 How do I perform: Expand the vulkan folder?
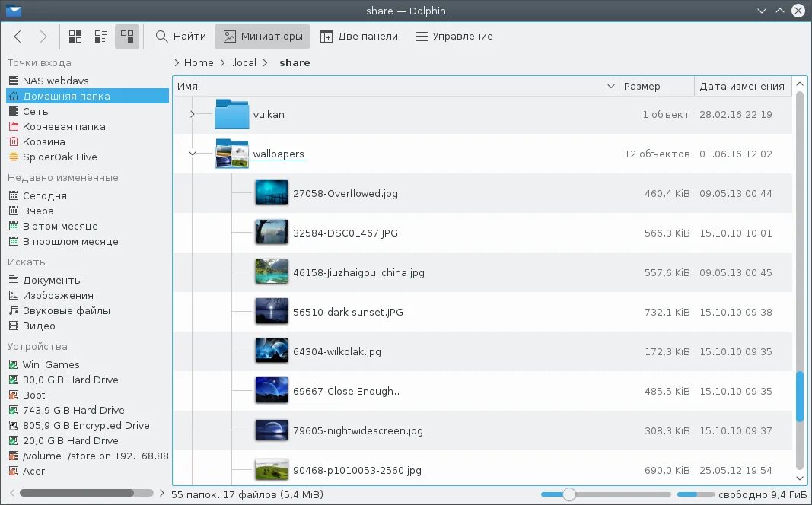tap(192, 114)
